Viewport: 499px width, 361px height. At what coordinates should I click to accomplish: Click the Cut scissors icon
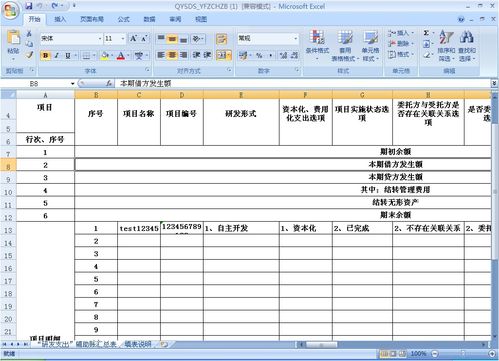pos(29,34)
